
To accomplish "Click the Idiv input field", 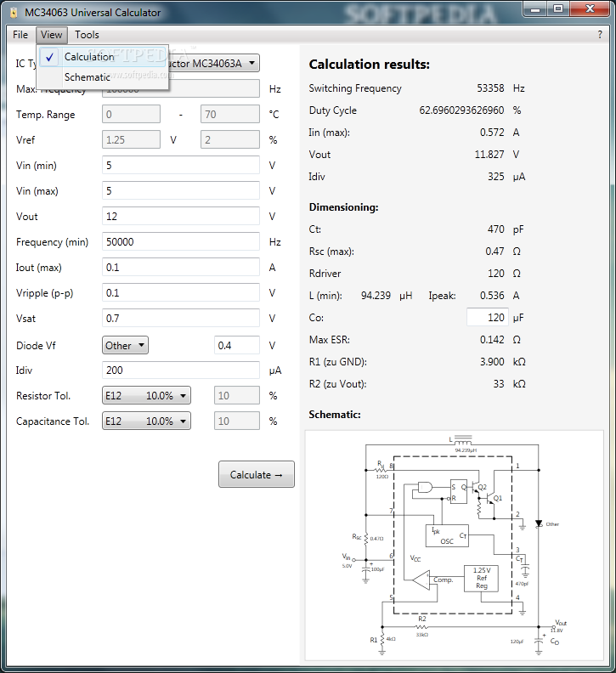I will 181,370.
